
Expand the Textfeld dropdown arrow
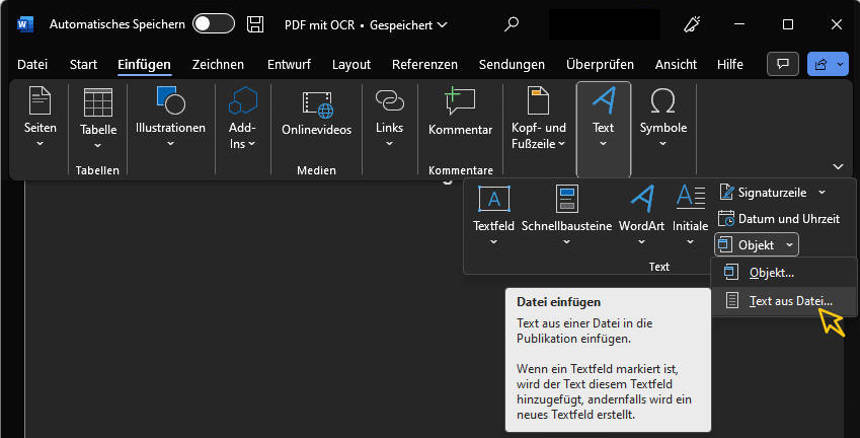(x=494, y=241)
